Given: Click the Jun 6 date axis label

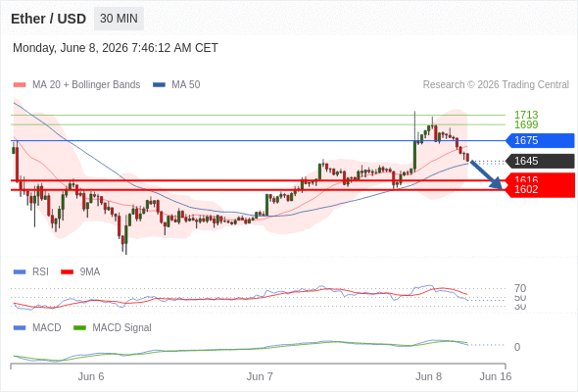Looking at the screenshot, I should [91, 376].
